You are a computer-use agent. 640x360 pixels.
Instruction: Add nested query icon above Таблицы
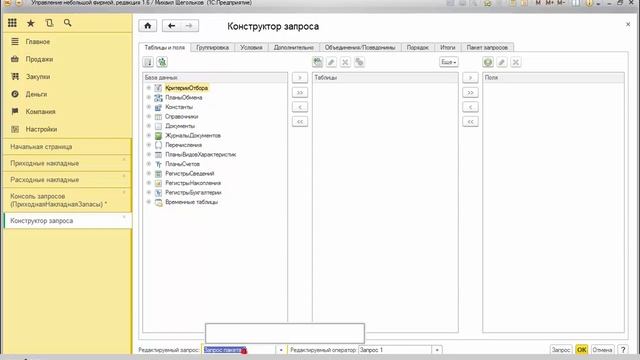tap(318, 62)
